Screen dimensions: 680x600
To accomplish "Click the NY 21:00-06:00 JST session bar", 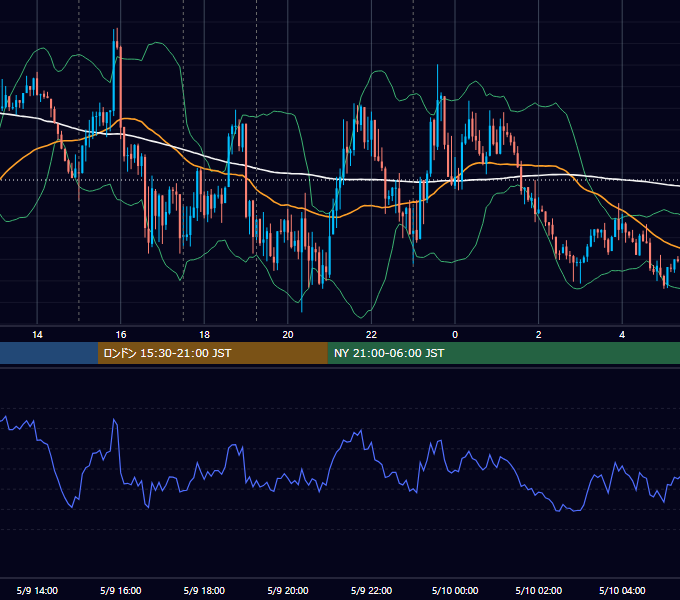I will point(503,353).
